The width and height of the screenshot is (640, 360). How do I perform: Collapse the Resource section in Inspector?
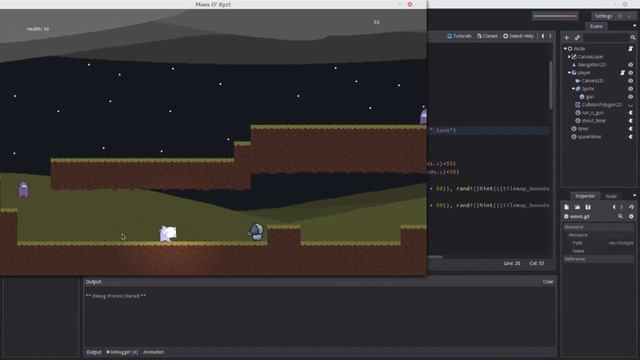point(598,227)
